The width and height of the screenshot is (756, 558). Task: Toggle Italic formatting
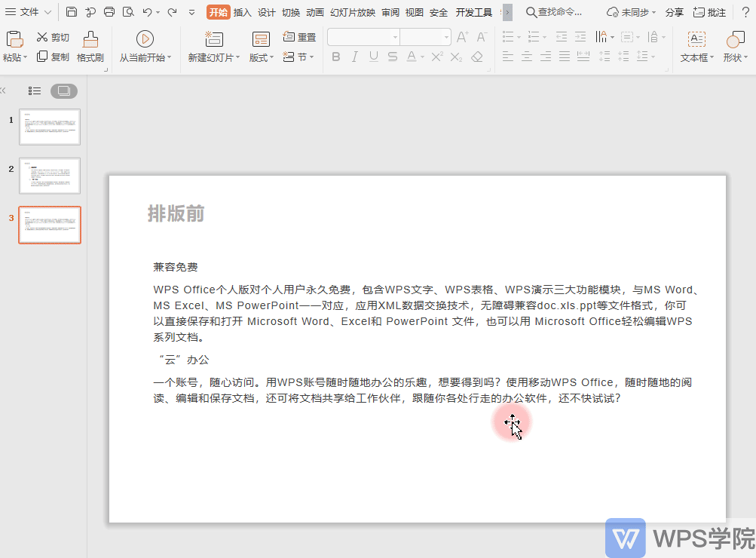355,57
